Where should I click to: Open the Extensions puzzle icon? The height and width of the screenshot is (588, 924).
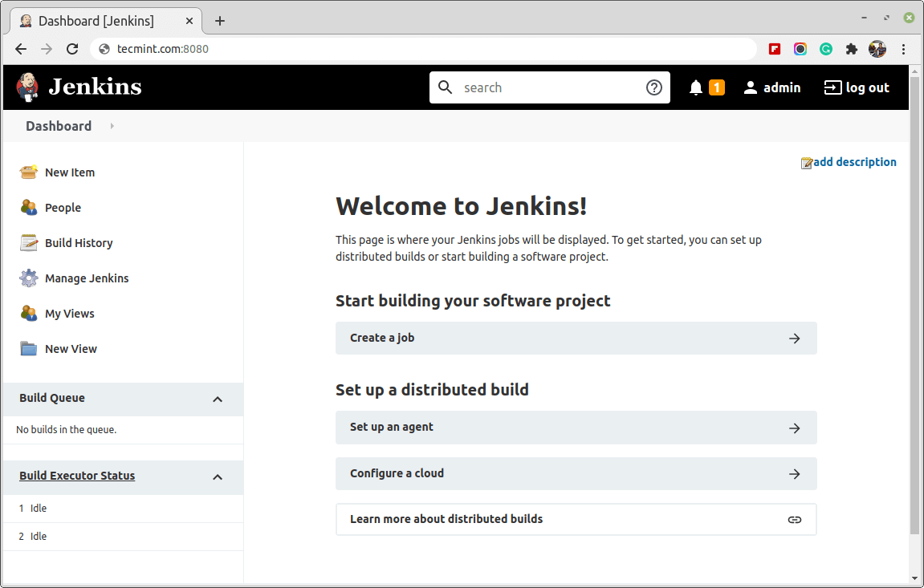tap(852, 49)
